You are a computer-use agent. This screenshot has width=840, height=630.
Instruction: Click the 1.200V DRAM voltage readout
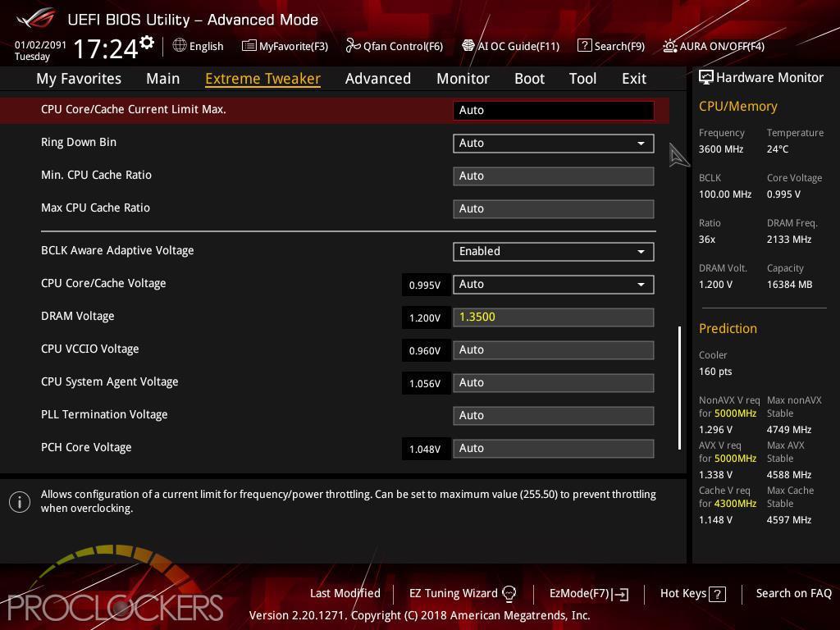tap(425, 317)
